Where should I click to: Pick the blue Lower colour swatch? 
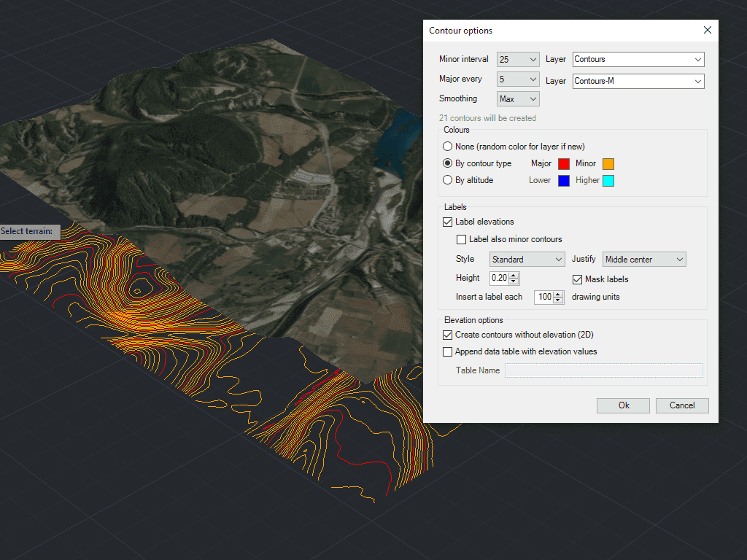[563, 181]
